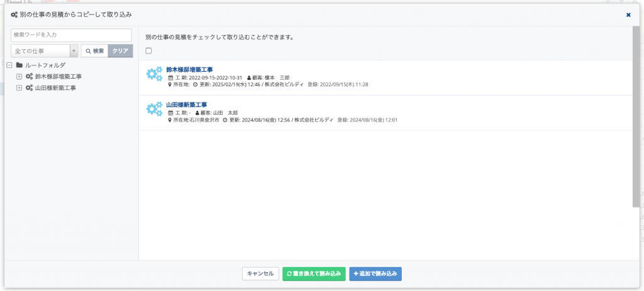Click the gear icon beside 山田様新築工事 entry
This screenshot has width=644, height=291.
point(155,109)
